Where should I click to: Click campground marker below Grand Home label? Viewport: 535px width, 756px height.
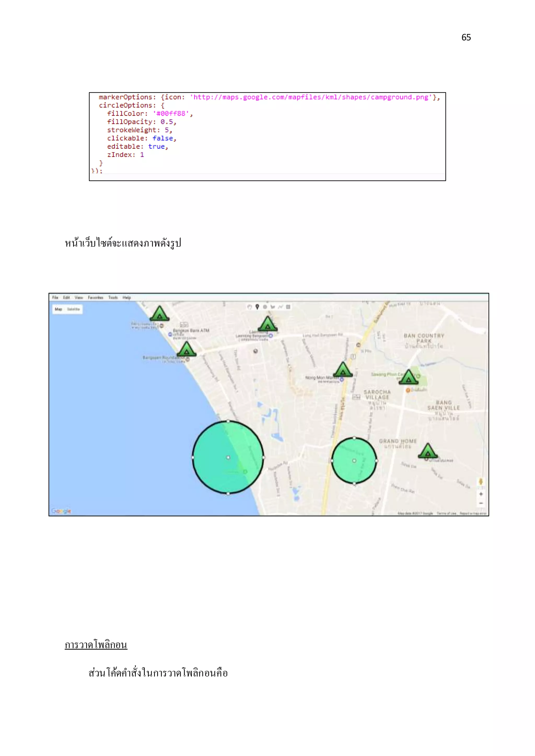(428, 451)
